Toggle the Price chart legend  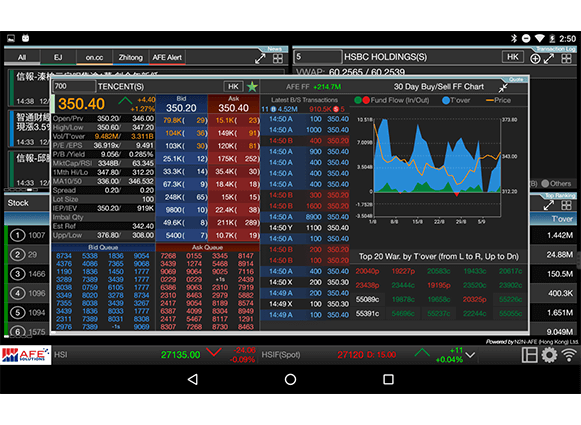pos(498,100)
